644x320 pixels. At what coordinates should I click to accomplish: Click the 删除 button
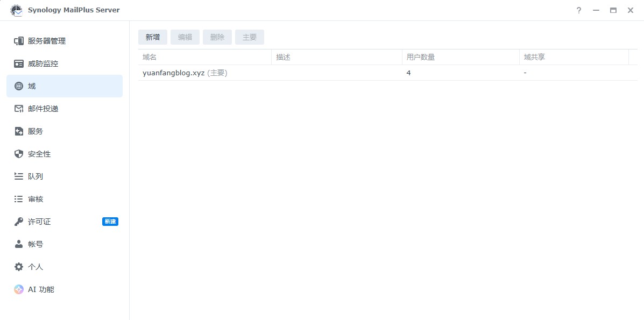(x=217, y=37)
